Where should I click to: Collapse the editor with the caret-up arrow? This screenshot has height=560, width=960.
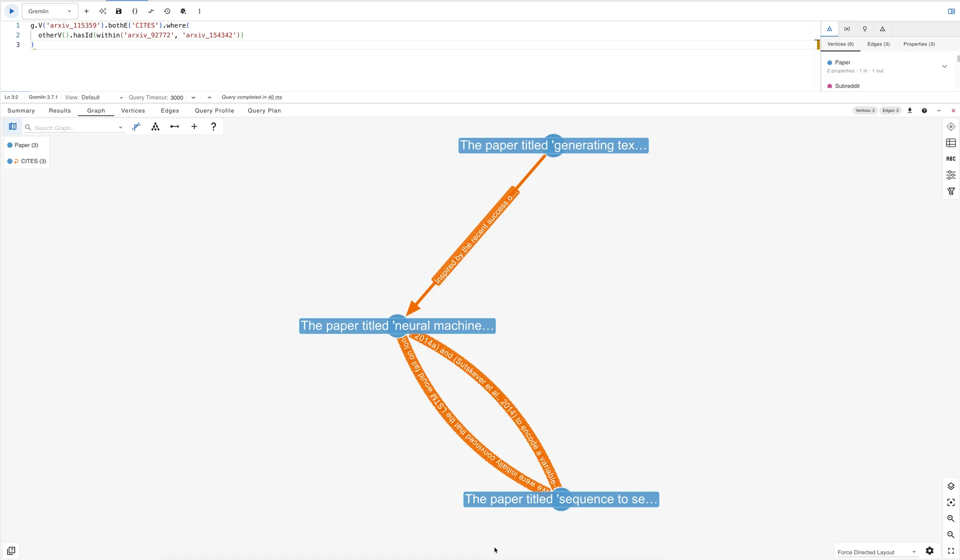pyautogui.click(x=209, y=97)
